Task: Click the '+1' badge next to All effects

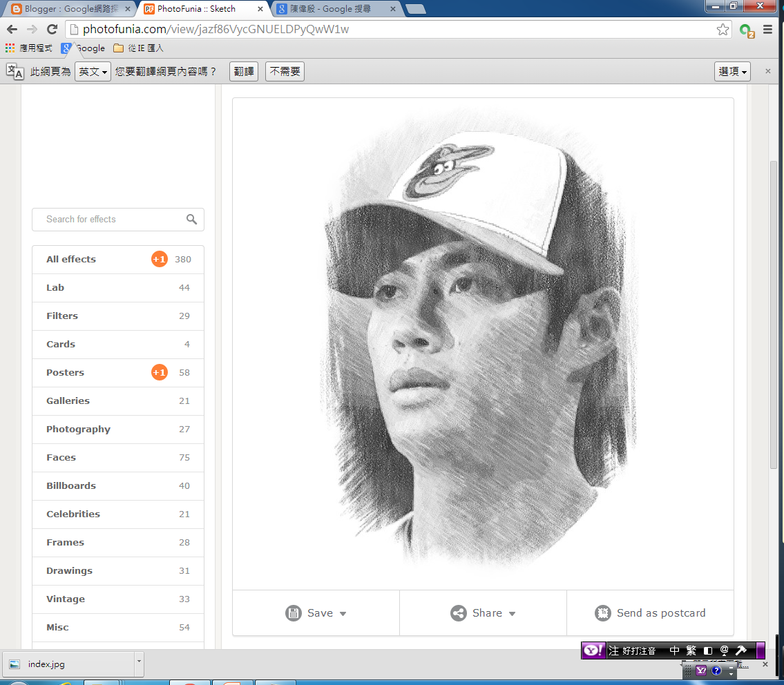Action: point(160,259)
